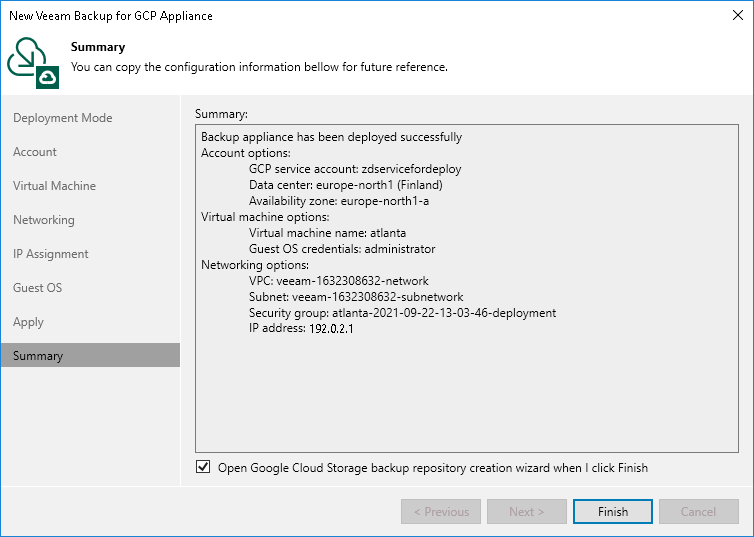The image size is (754, 537).
Task: Close the New Veeam Backup dialog
Action: coord(738,15)
